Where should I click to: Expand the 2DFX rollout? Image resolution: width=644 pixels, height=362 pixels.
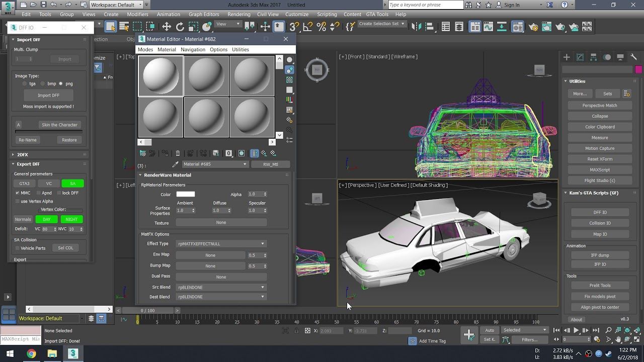[23, 155]
